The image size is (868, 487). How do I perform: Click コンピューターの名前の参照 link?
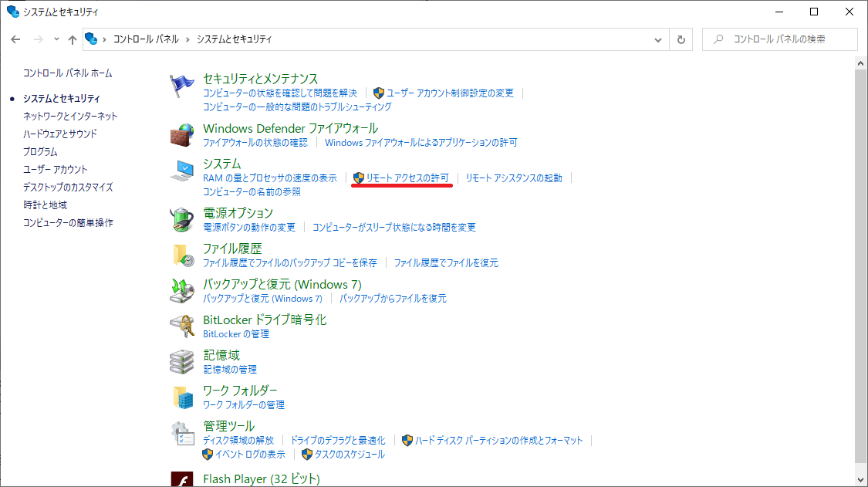tap(252, 191)
